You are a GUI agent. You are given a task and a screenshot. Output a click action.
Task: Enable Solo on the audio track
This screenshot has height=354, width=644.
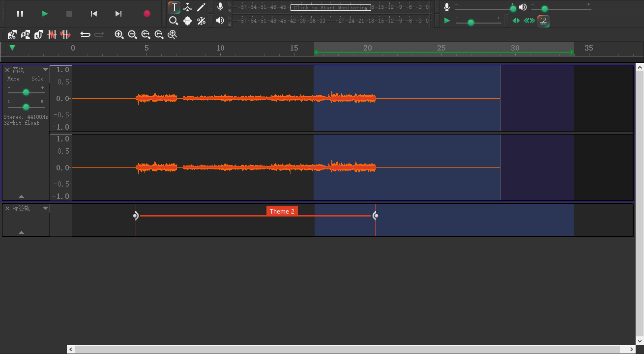coord(37,79)
